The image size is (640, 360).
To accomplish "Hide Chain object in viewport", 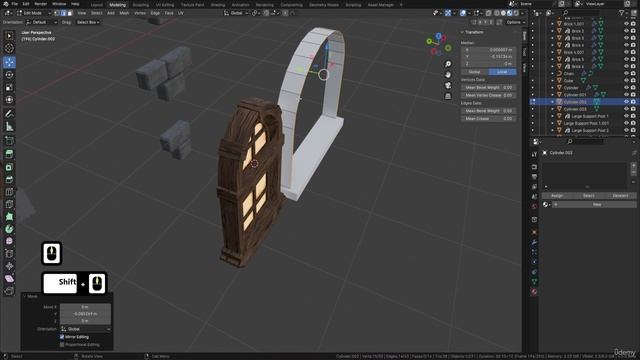I will (626, 73).
